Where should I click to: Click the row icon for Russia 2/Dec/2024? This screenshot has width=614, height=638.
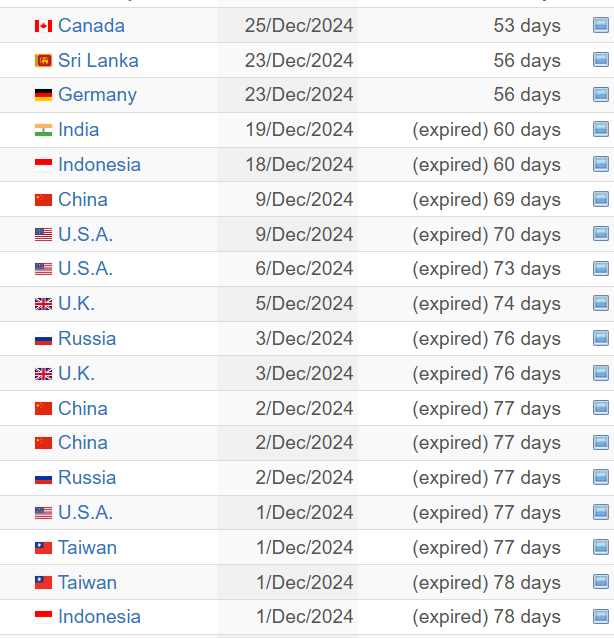point(601,477)
